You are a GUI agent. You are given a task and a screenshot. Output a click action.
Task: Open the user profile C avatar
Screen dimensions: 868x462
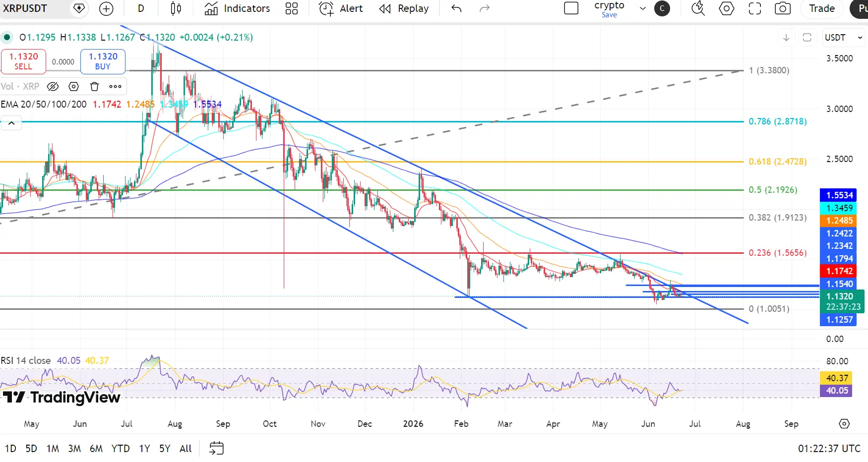[x=662, y=8]
